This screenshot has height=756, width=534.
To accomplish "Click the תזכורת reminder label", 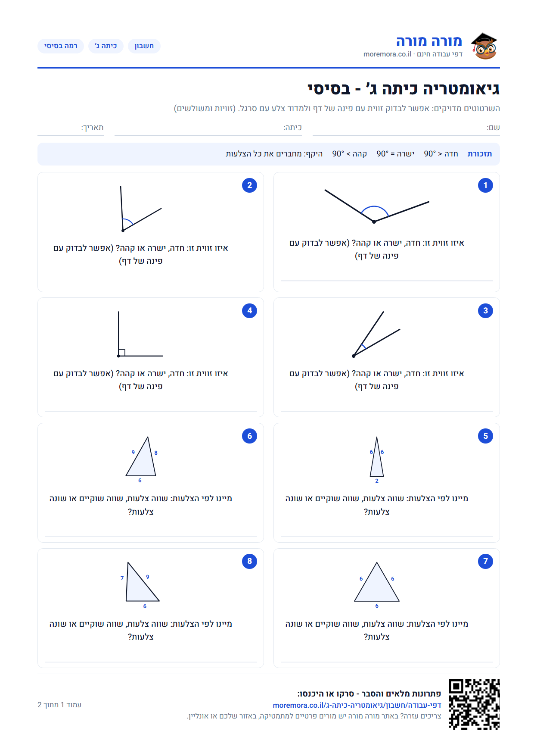I will tap(480, 154).
